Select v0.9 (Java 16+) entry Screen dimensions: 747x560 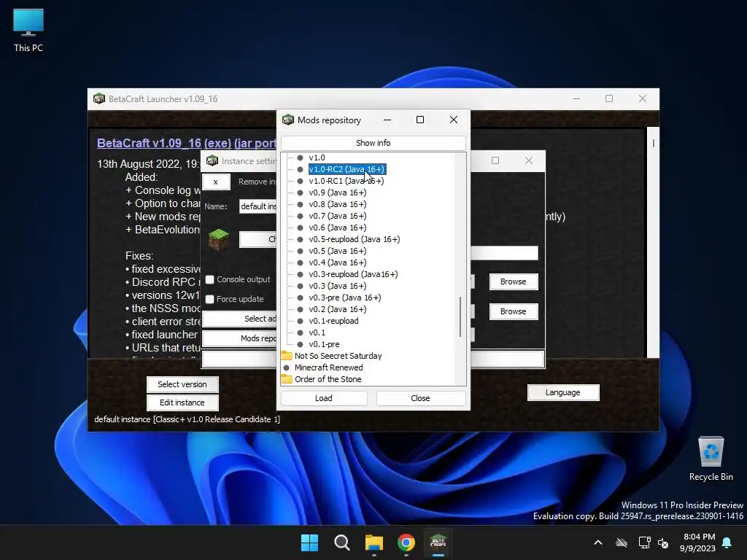(338, 192)
